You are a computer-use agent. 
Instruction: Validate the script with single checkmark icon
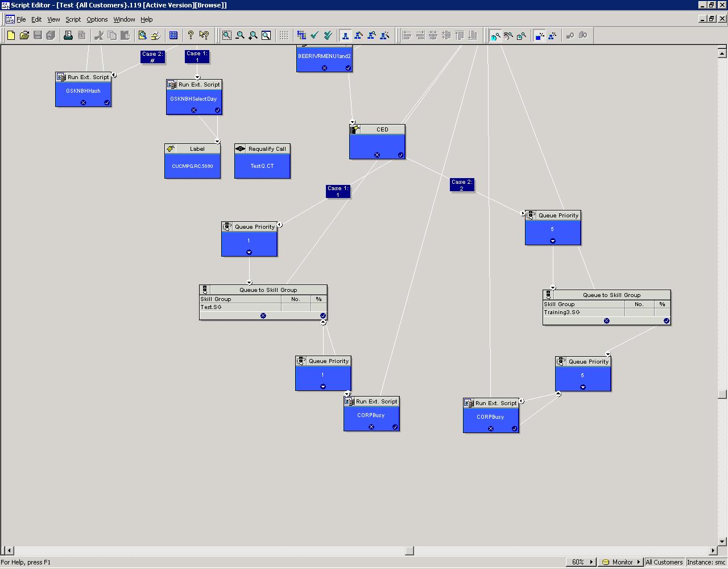click(315, 35)
